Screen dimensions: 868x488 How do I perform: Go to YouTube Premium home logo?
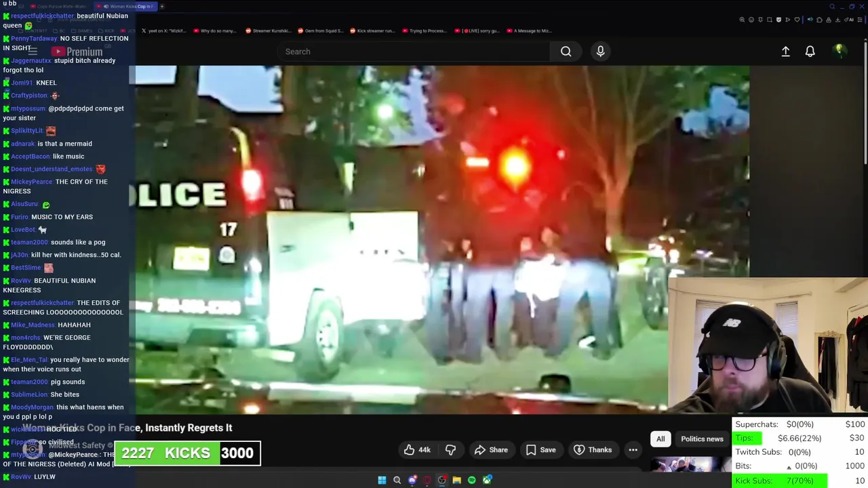[x=77, y=52]
